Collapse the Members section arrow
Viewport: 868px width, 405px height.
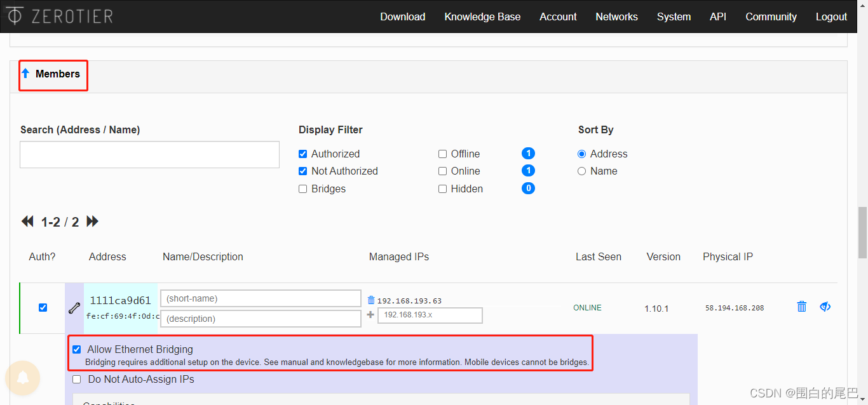pyautogui.click(x=25, y=74)
